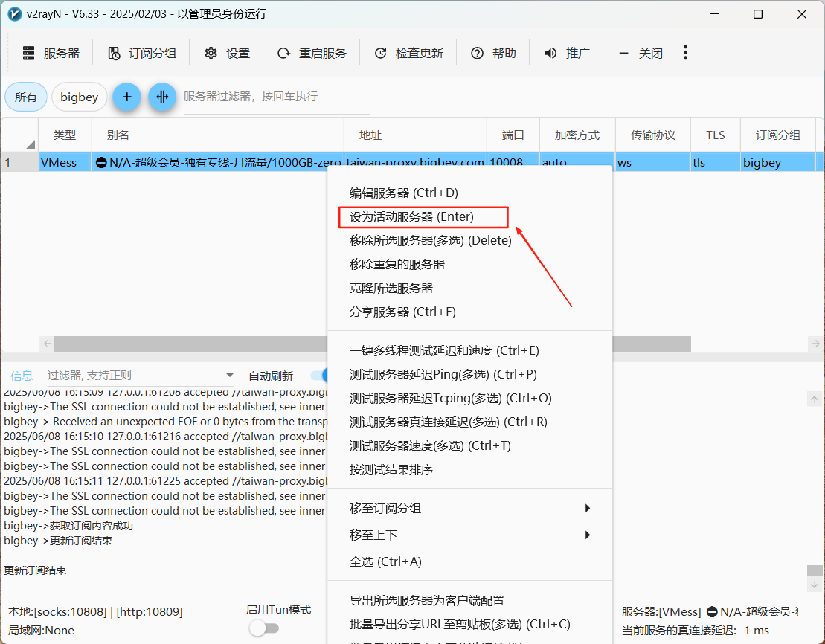Click the 重启服务 restart service icon

click(283, 54)
